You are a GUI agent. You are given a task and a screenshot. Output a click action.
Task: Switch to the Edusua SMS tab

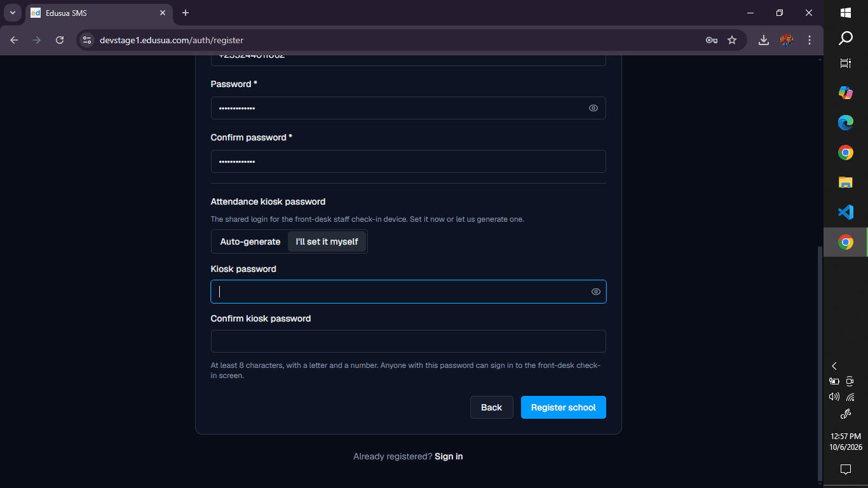(98, 13)
